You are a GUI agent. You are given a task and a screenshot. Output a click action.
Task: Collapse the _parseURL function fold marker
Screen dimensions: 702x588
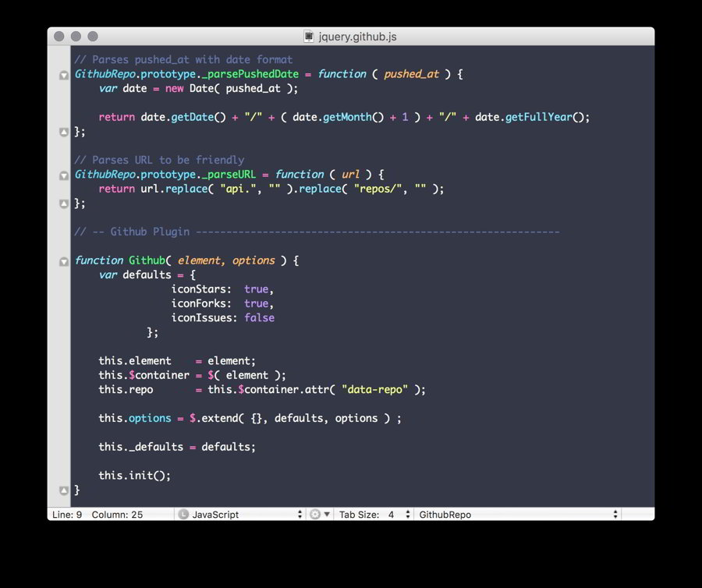pos(64,176)
